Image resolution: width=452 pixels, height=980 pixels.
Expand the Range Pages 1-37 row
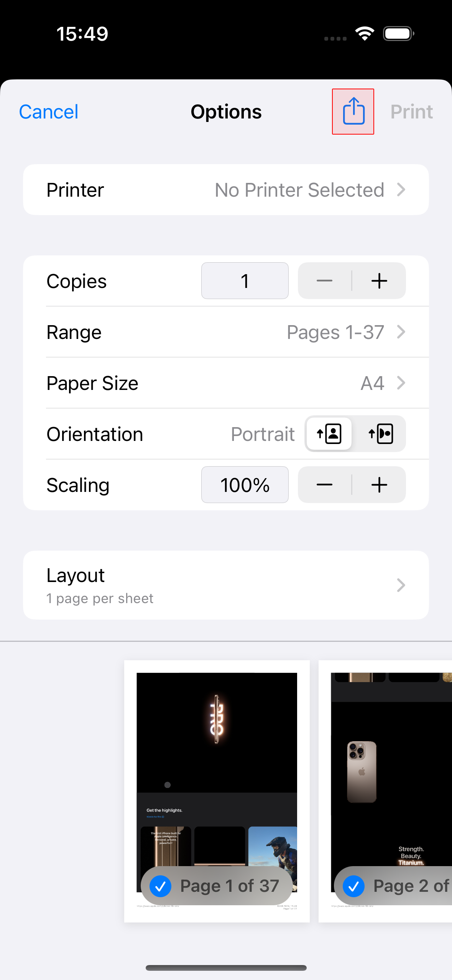[x=226, y=332]
